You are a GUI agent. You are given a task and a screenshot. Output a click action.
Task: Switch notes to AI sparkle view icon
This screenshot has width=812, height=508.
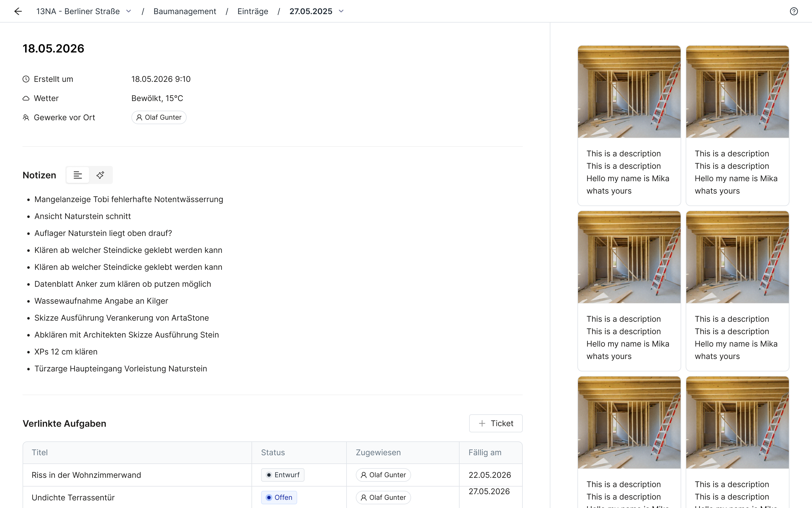100,175
